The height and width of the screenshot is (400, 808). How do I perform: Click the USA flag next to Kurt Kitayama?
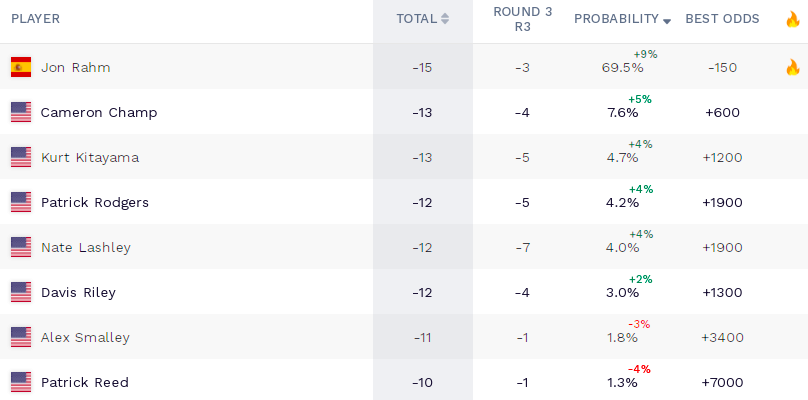point(21,157)
